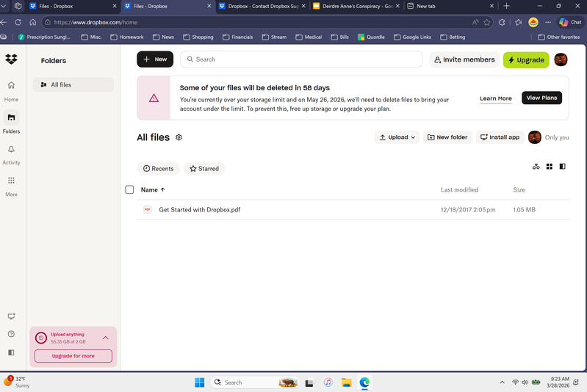Collapse the storage usage card chevron
587x392 pixels.
[105, 338]
